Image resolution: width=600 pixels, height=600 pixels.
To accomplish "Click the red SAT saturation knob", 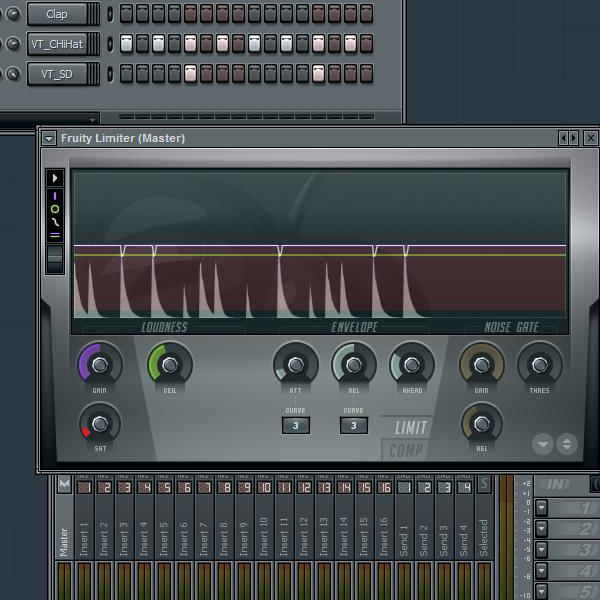I will (x=100, y=424).
